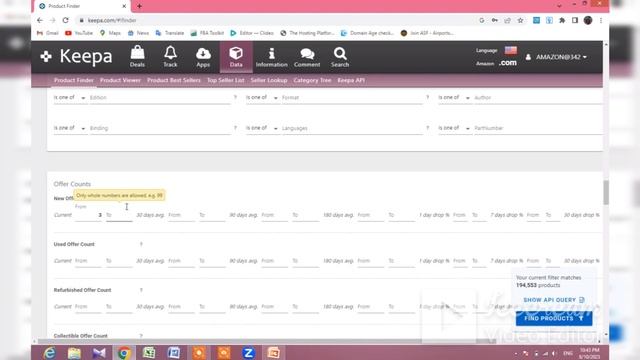Open Internet Explorer in taskbar

[49, 353]
